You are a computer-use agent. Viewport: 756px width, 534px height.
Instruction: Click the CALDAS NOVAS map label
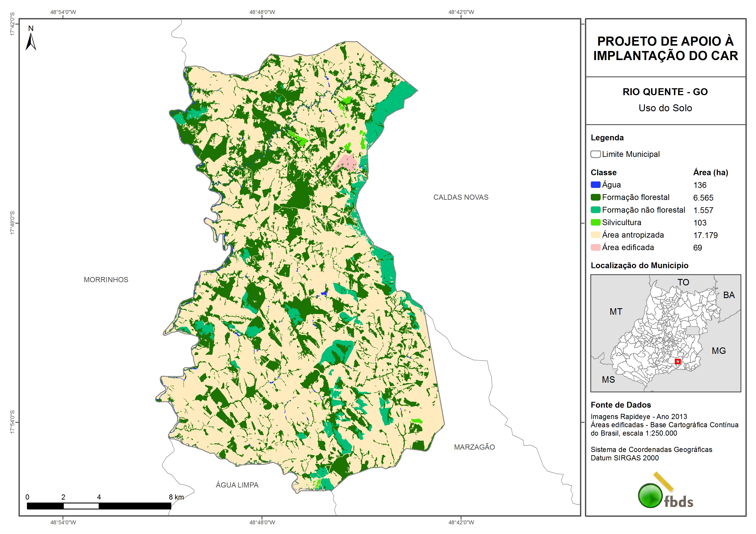point(461,197)
